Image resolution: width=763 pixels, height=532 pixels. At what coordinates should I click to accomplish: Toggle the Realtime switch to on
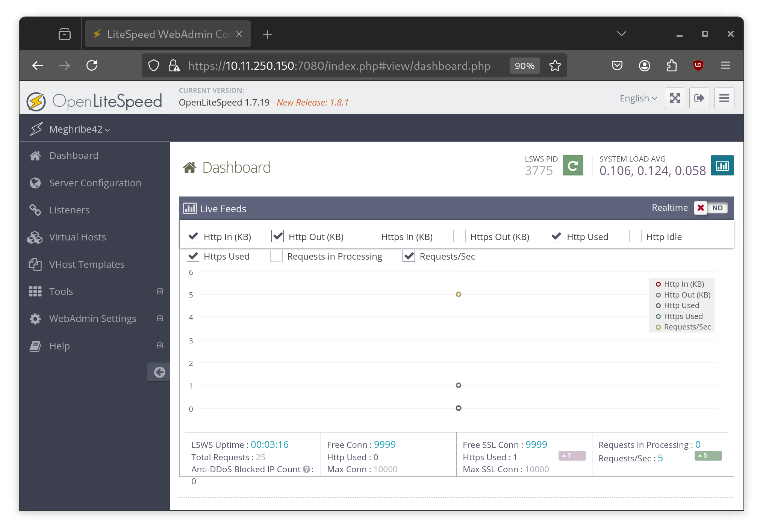coord(711,208)
